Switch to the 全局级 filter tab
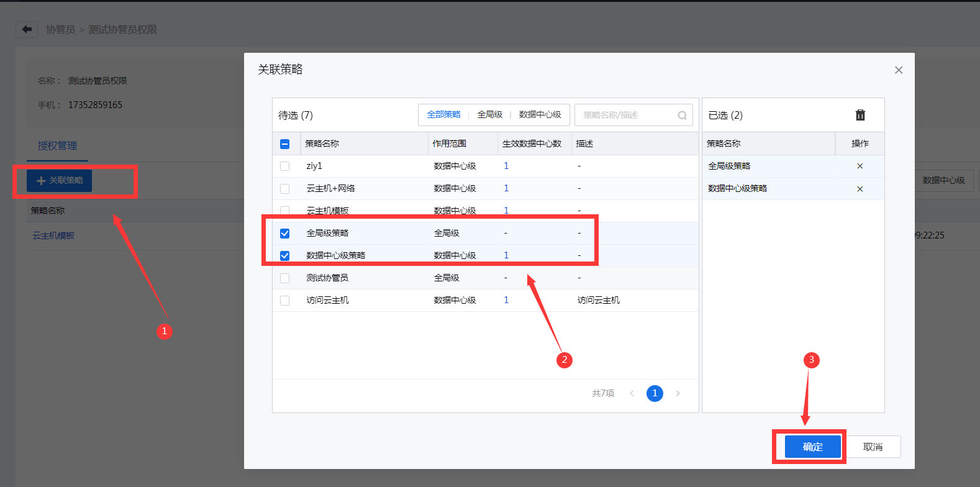This screenshot has width=980, height=487. (489, 115)
